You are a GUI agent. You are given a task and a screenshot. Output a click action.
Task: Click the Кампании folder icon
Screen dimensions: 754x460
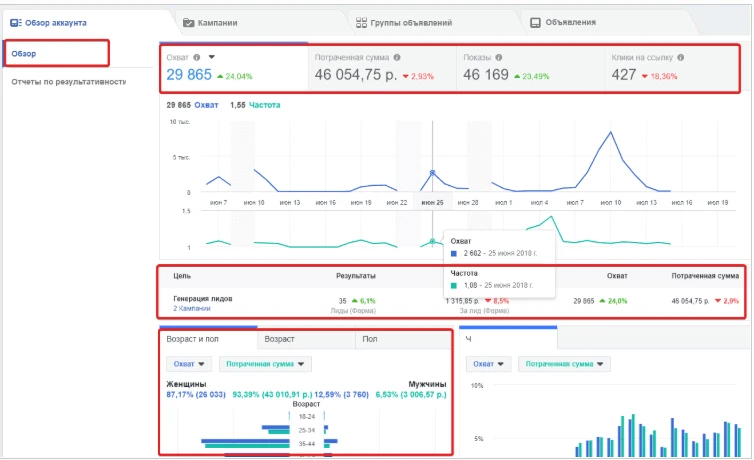[188, 23]
